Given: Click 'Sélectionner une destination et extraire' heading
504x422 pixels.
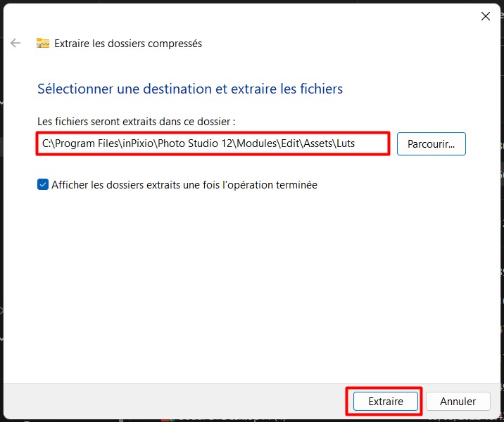Looking at the screenshot, I should [190, 89].
